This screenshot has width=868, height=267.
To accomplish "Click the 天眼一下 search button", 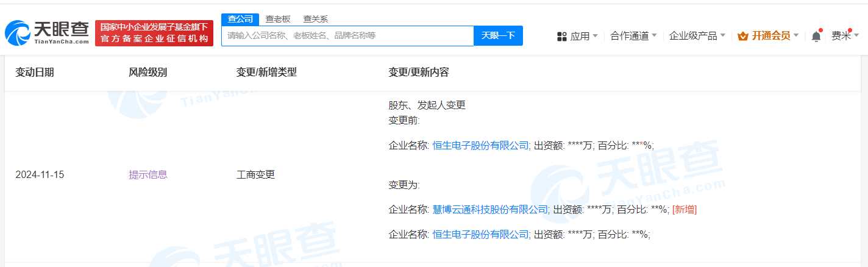I will coord(498,35).
